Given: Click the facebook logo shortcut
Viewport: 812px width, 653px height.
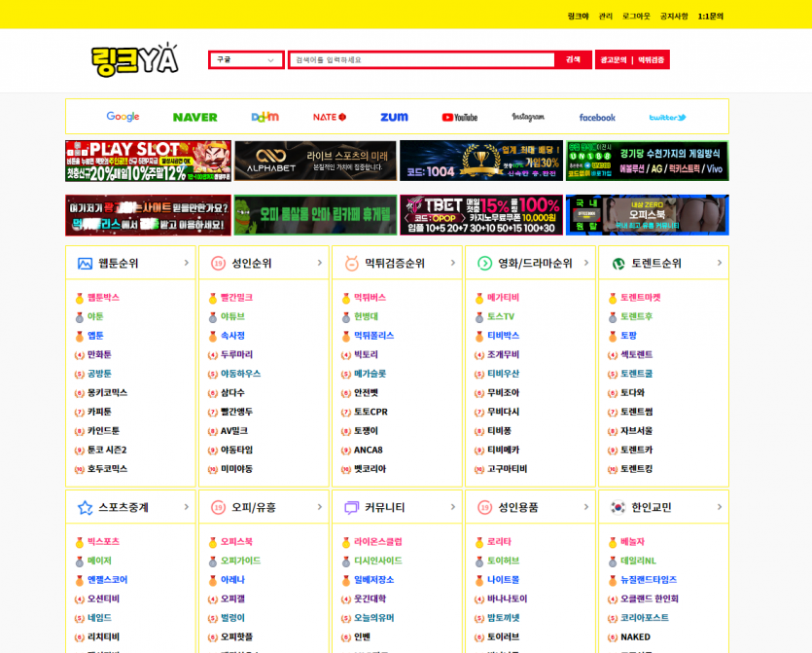Looking at the screenshot, I should tap(597, 117).
